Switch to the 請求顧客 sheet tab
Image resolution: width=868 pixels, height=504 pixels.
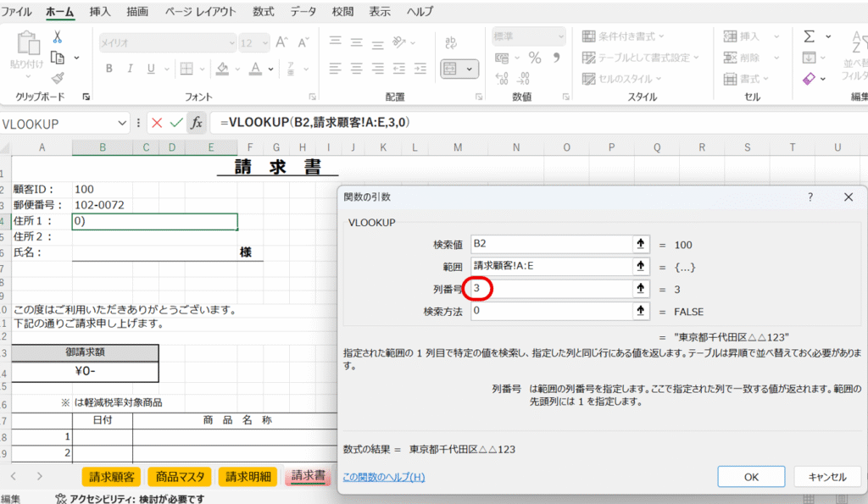click(112, 476)
